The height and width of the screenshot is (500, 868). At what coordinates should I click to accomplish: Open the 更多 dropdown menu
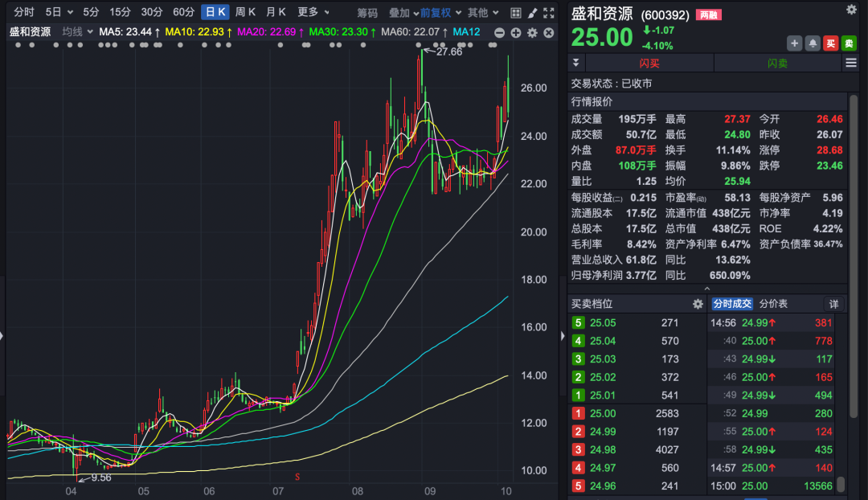[x=306, y=12]
